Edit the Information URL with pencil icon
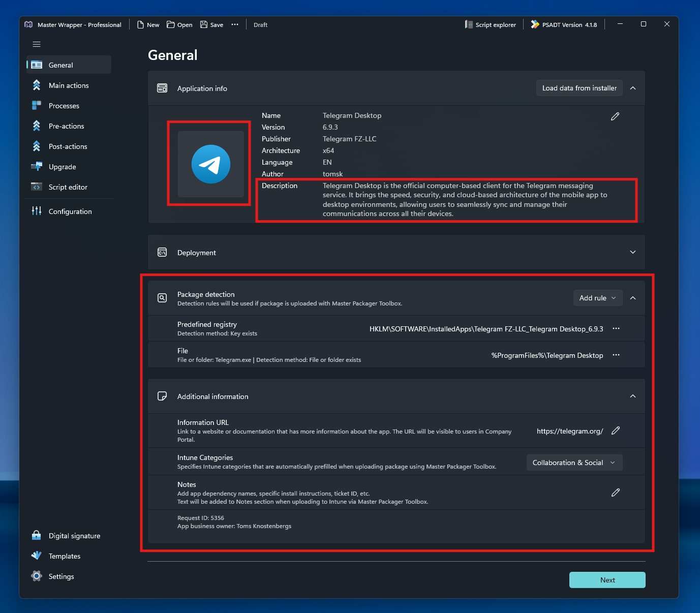This screenshot has width=700, height=613. click(x=616, y=431)
